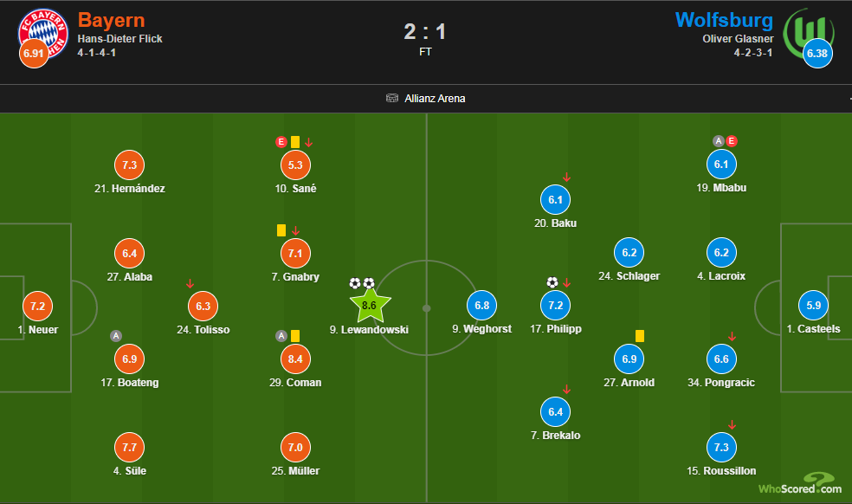Select Neuer's 7.2 rating circle

37,306
